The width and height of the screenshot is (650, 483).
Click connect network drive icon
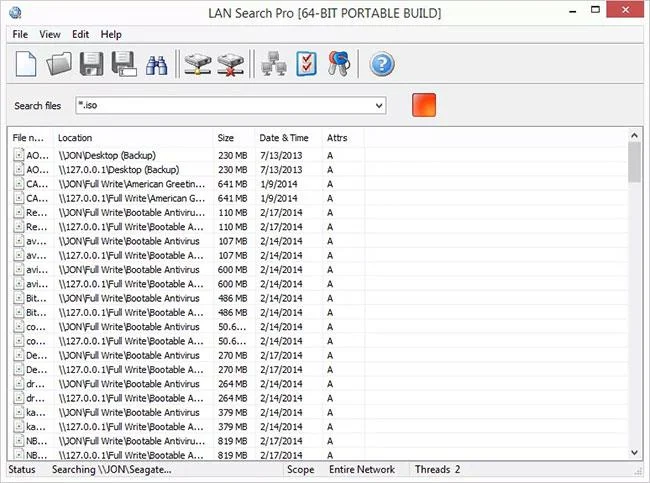[x=197, y=64]
